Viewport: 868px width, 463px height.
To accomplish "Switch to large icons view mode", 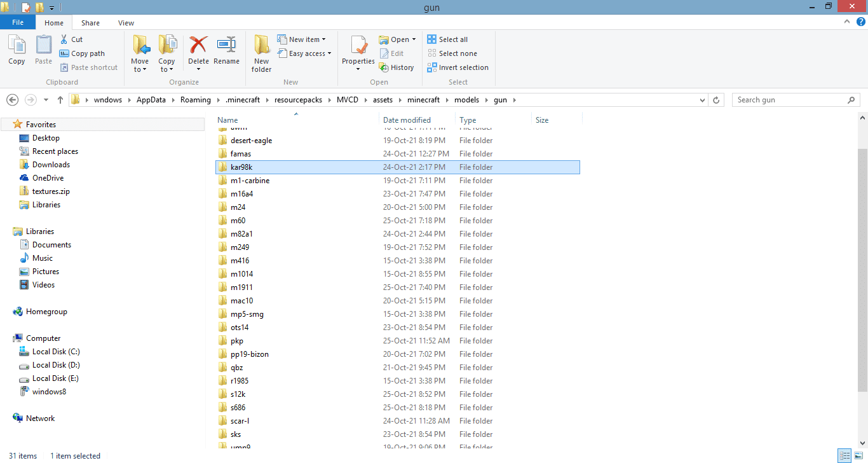I will [x=858, y=455].
